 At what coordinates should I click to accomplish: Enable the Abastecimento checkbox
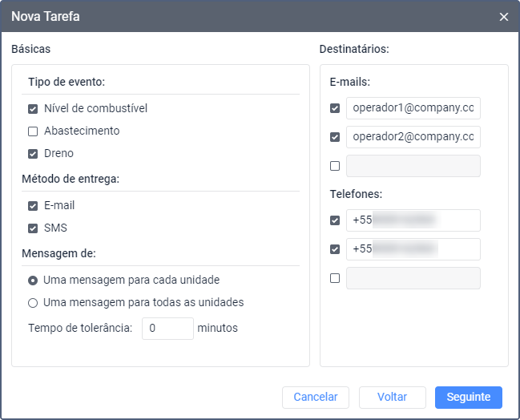coord(33,131)
